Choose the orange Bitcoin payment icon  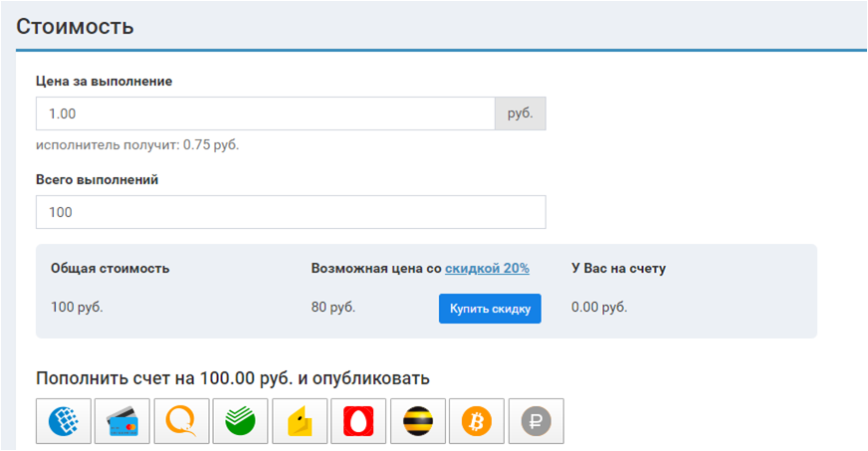coord(477,422)
